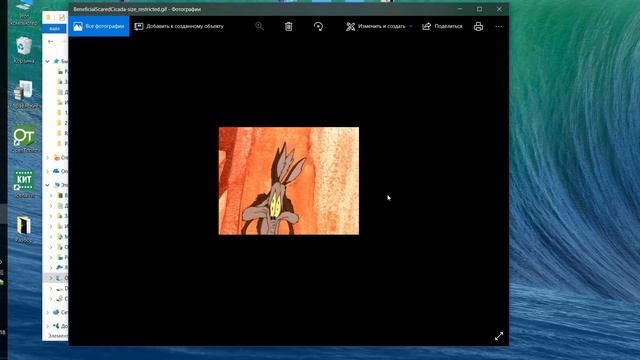
Task: Print the image using the printer icon
Action: pos(478,26)
